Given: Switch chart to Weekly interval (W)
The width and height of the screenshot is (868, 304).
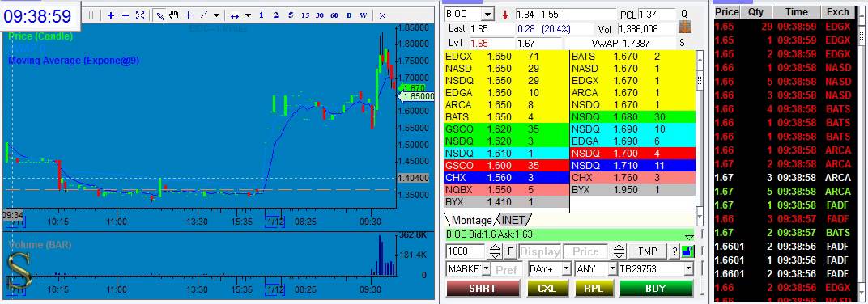Looking at the screenshot, I should 363,15.
